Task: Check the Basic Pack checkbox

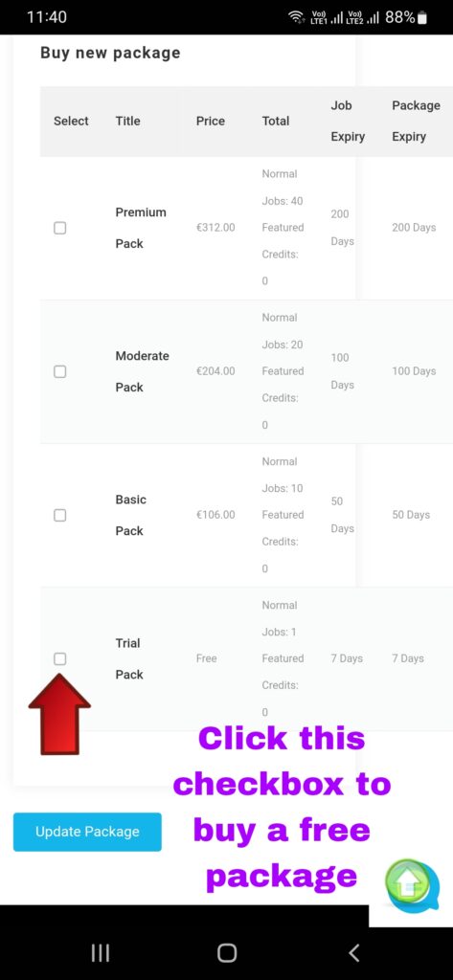Action: point(59,516)
